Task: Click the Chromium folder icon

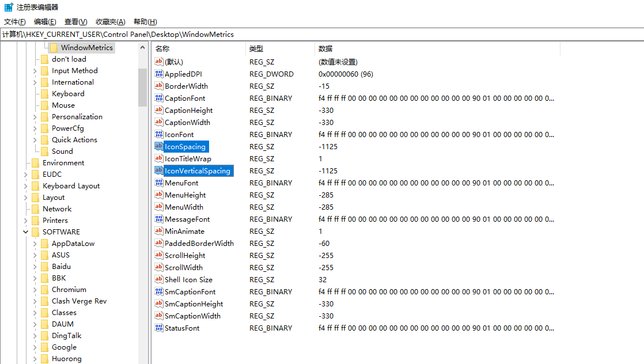Action: coord(45,290)
